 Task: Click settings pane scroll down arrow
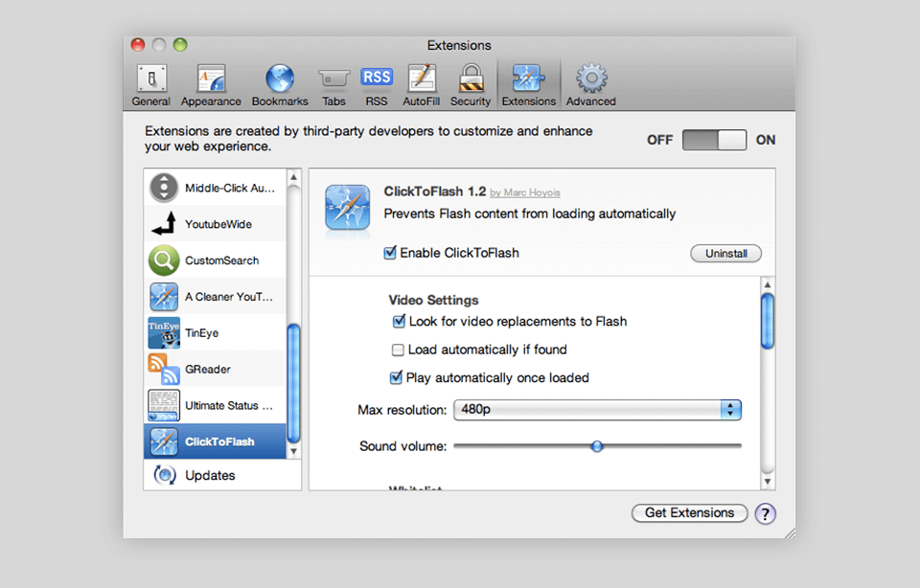pyautogui.click(x=767, y=482)
